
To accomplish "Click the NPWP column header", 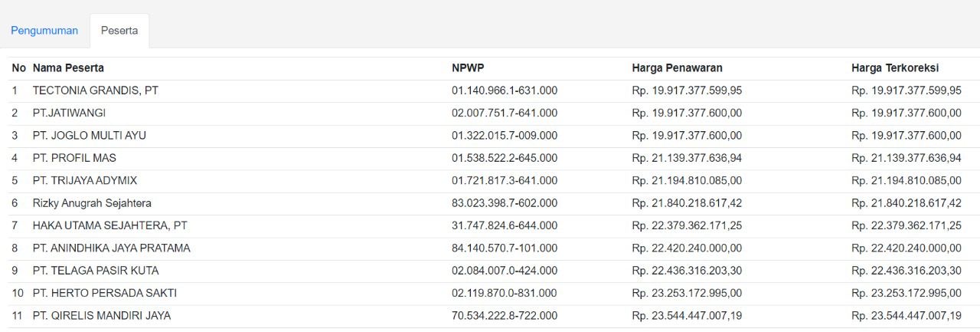I will (467, 68).
